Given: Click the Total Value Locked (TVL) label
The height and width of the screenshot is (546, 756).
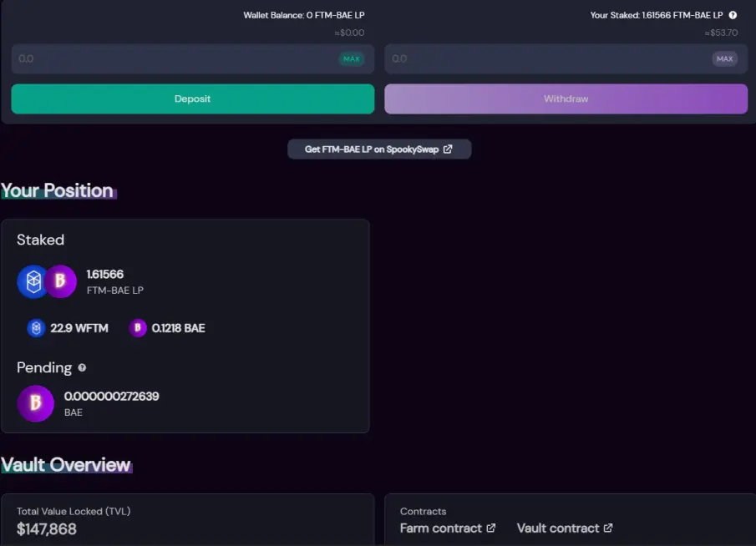Looking at the screenshot, I should pos(74,511).
